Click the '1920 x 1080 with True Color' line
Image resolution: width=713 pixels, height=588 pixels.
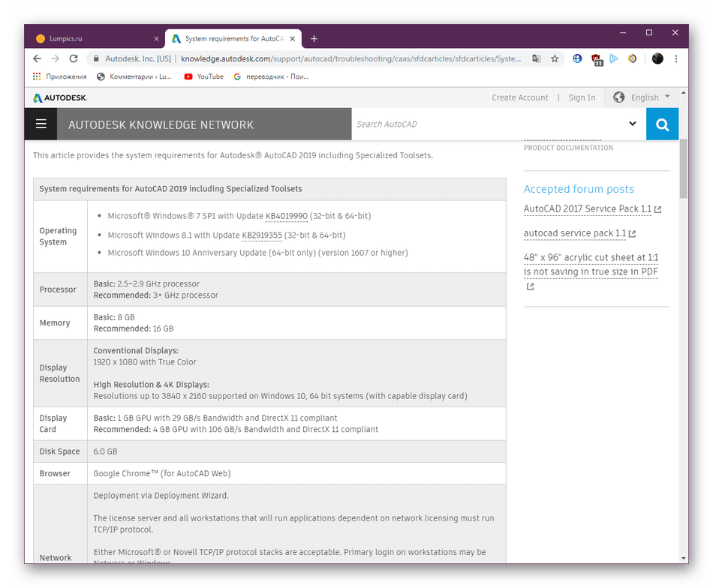(x=145, y=362)
